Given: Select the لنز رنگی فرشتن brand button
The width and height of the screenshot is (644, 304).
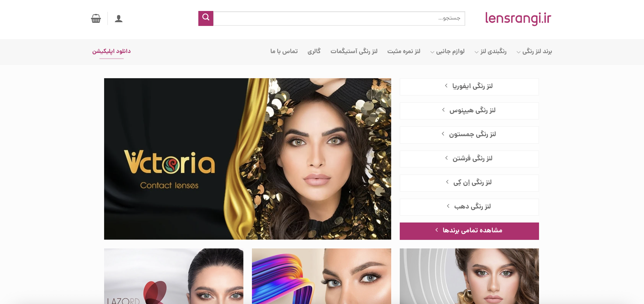Looking at the screenshot, I should pos(469,159).
